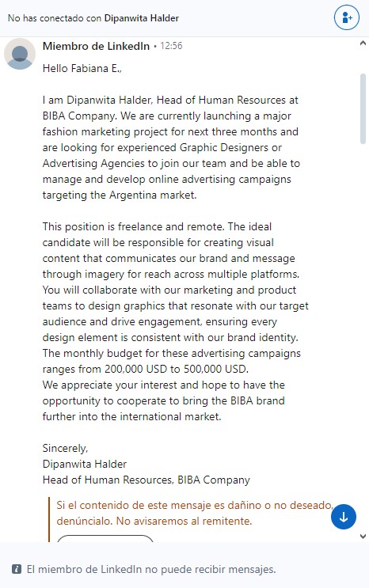369x588 pixels.
Task: Click the 'Sincerely,' closing line
Action: (x=65, y=448)
